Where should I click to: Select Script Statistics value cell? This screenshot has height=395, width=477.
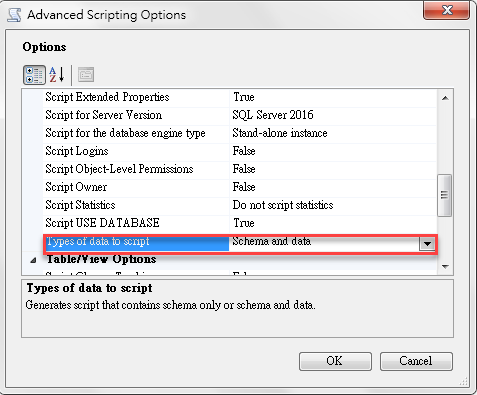[333, 205]
